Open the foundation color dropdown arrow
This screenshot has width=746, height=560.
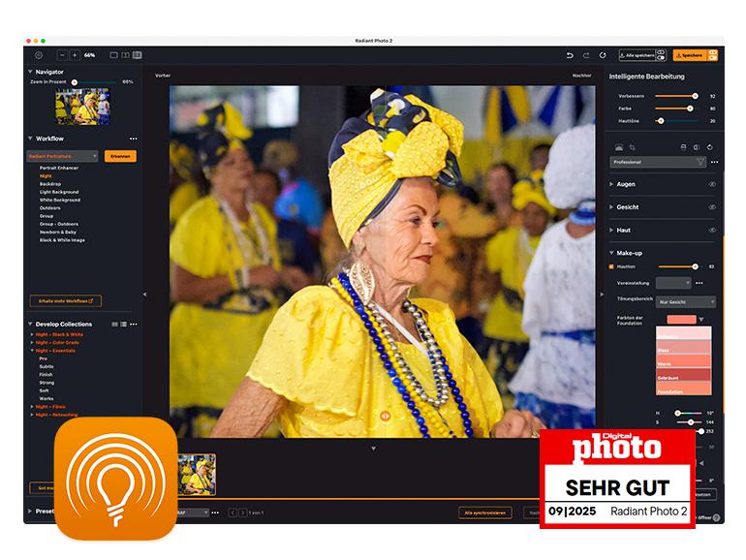coord(701,320)
